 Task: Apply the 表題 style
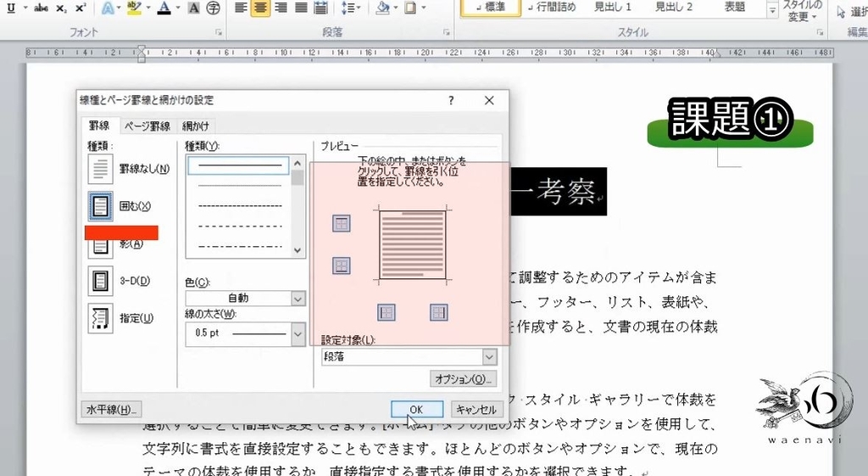(x=735, y=7)
